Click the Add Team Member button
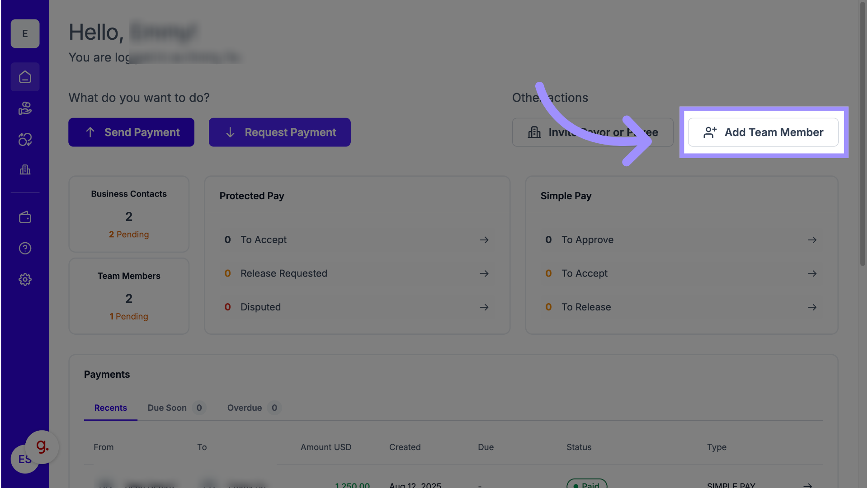 763,132
